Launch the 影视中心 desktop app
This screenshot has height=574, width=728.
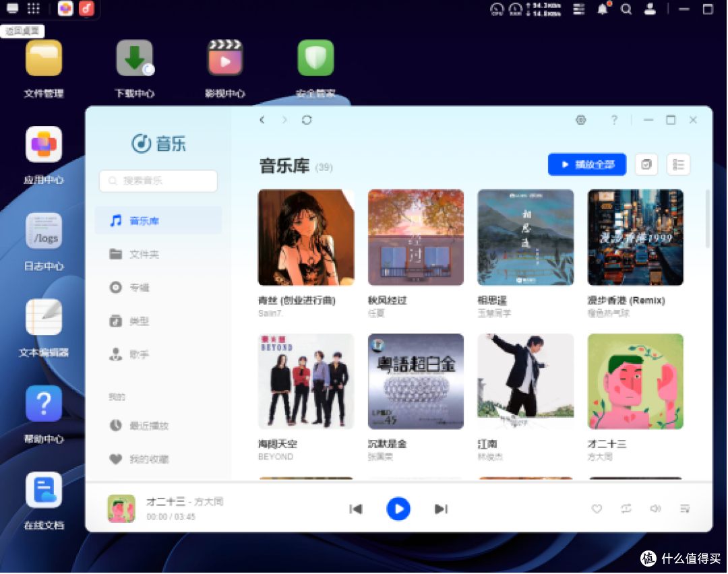point(225,59)
